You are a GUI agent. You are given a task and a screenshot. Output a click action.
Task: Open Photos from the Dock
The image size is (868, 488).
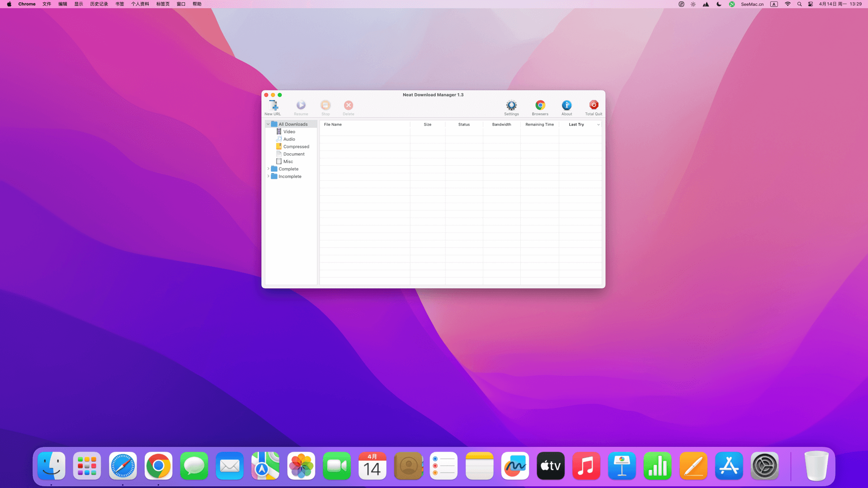pos(301,466)
